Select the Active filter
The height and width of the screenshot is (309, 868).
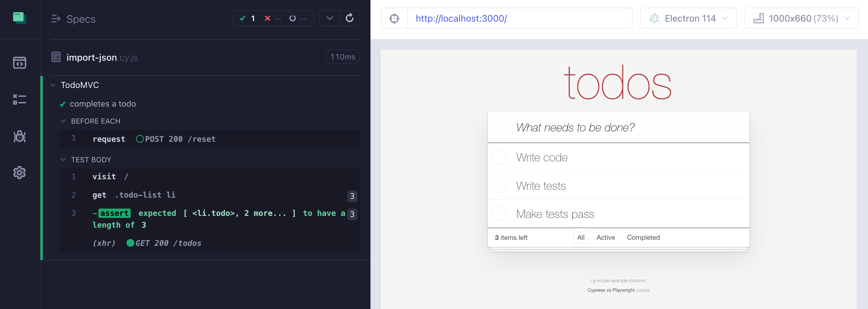605,237
